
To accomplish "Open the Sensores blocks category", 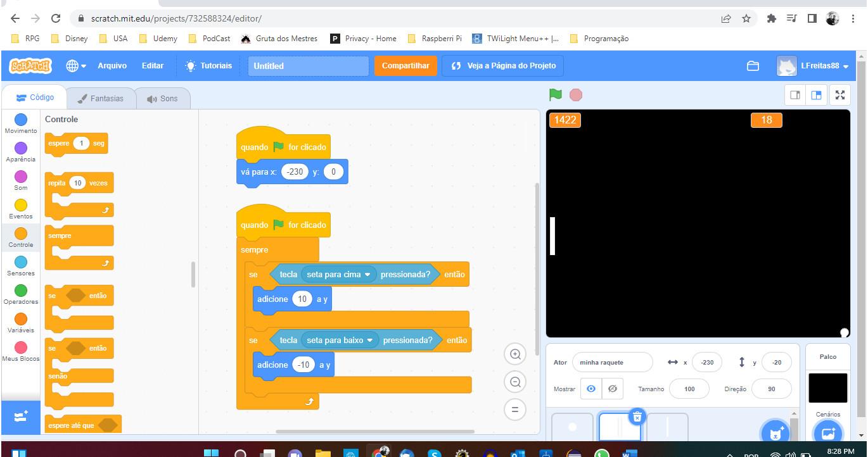I will [x=21, y=266].
